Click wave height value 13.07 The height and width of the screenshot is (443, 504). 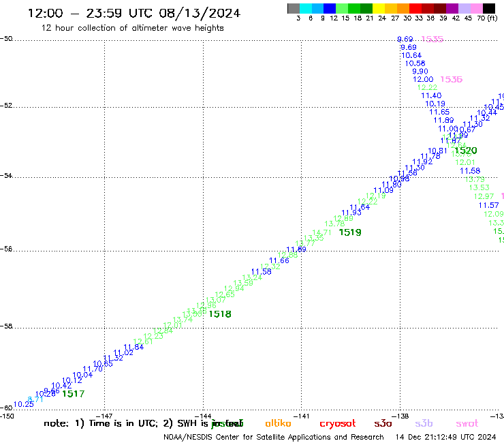(x=216, y=300)
